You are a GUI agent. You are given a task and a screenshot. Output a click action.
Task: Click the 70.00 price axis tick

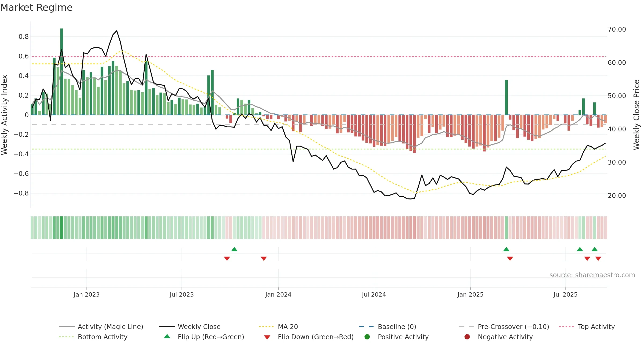[617, 29]
